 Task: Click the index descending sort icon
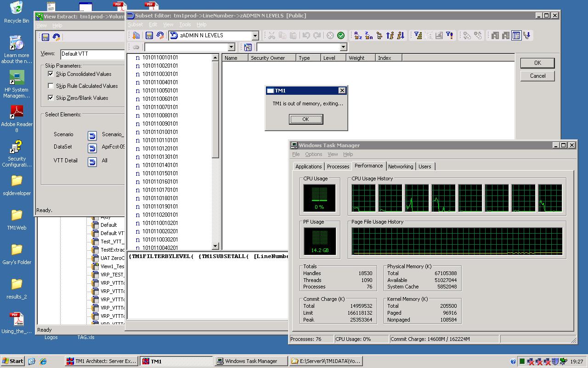click(x=401, y=35)
